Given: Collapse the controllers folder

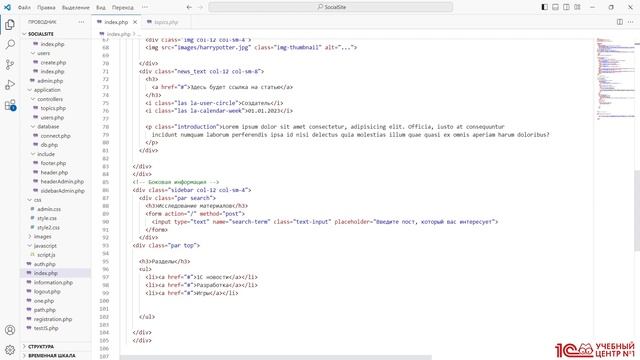Looking at the screenshot, I should tap(50, 99).
